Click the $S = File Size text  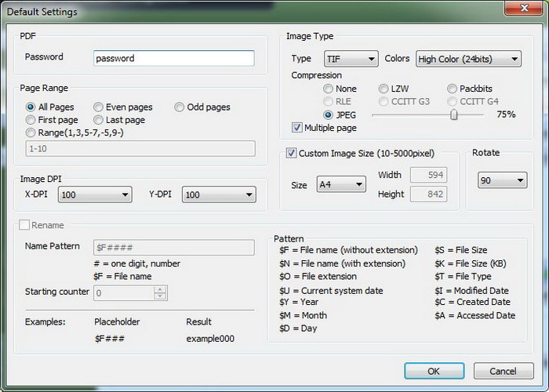(x=461, y=250)
